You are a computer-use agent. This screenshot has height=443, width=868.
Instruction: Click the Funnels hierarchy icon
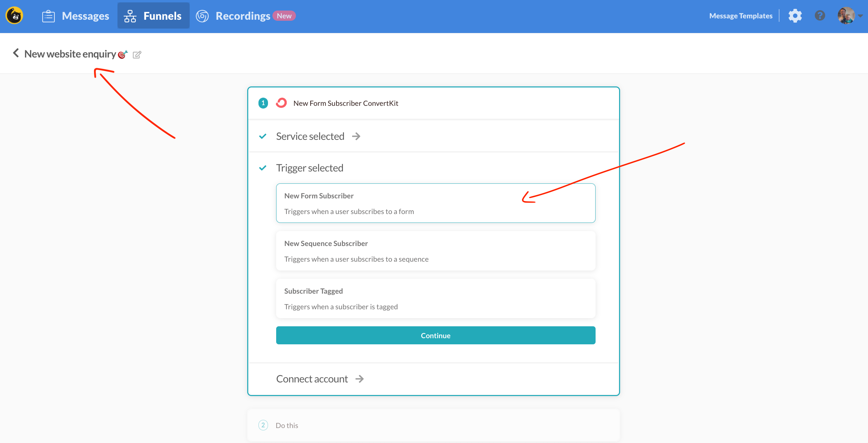[x=130, y=16]
